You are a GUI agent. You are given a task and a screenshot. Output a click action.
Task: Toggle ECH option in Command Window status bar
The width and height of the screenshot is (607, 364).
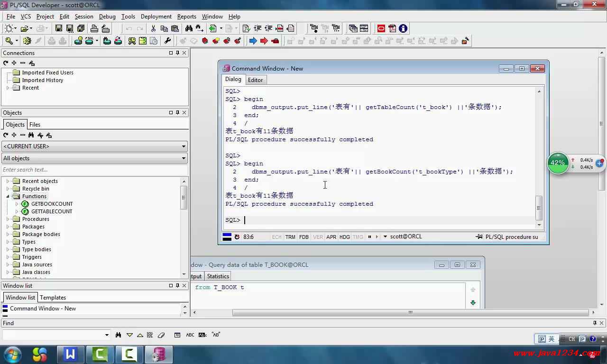point(277,237)
